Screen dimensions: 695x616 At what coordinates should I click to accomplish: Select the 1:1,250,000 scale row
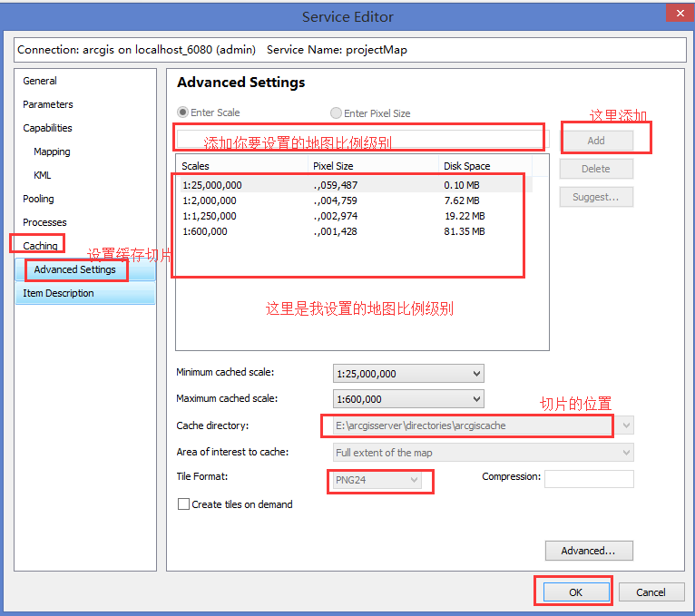pyautogui.click(x=357, y=216)
